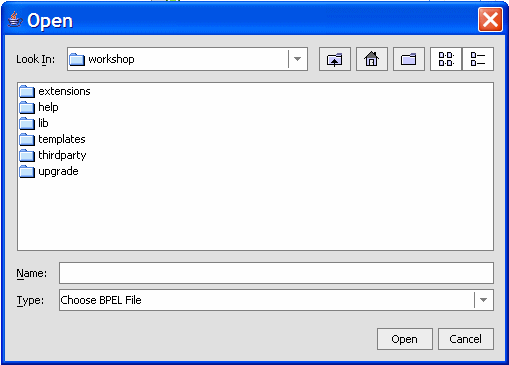This screenshot has width=509, height=365.
Task: Close the Open dialog
Action: click(490, 20)
